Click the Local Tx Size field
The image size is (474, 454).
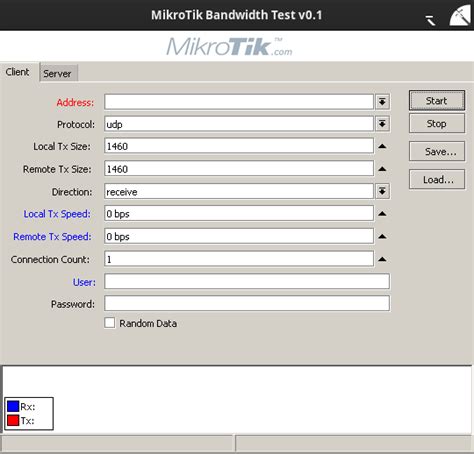coord(239,146)
